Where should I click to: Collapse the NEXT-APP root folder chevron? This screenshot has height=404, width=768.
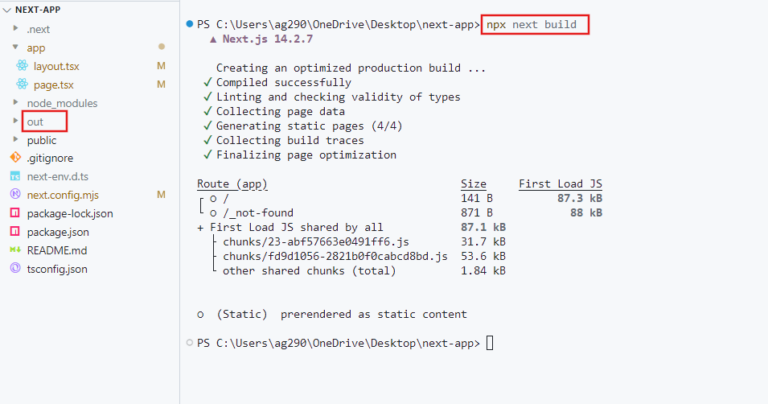[7, 10]
